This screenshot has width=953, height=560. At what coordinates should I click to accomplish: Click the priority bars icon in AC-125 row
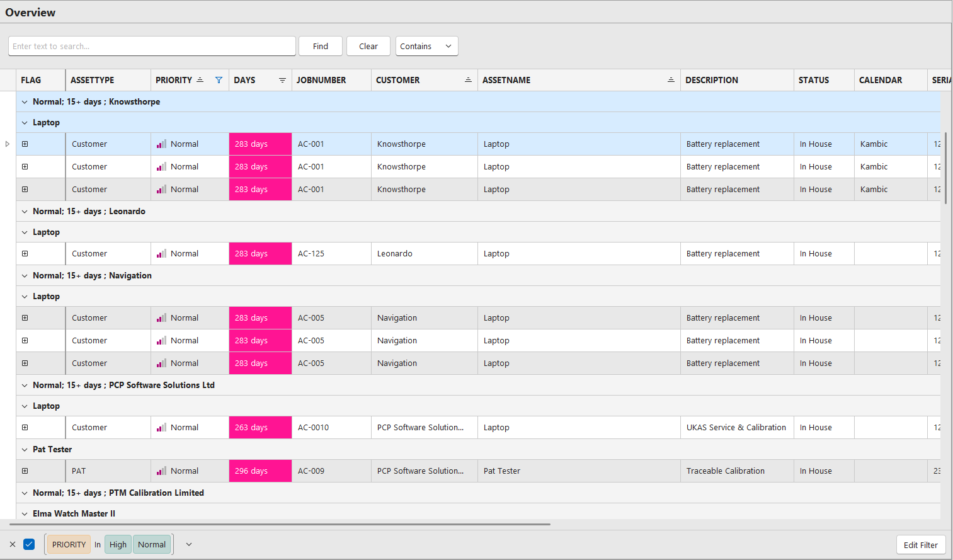[x=162, y=254]
